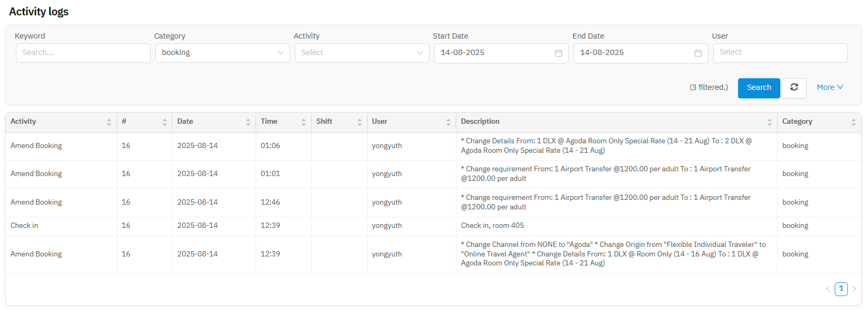Click the User select field
The height and width of the screenshot is (313, 868).
click(780, 53)
